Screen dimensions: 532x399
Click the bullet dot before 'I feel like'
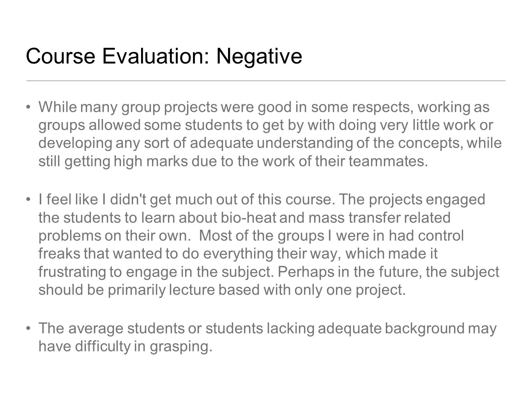[28, 199]
